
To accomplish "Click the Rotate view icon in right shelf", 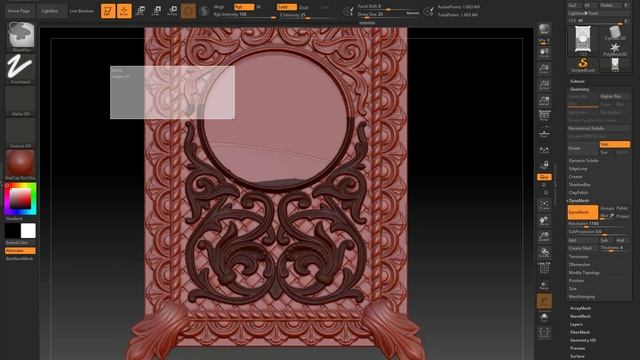I will coord(544,253).
